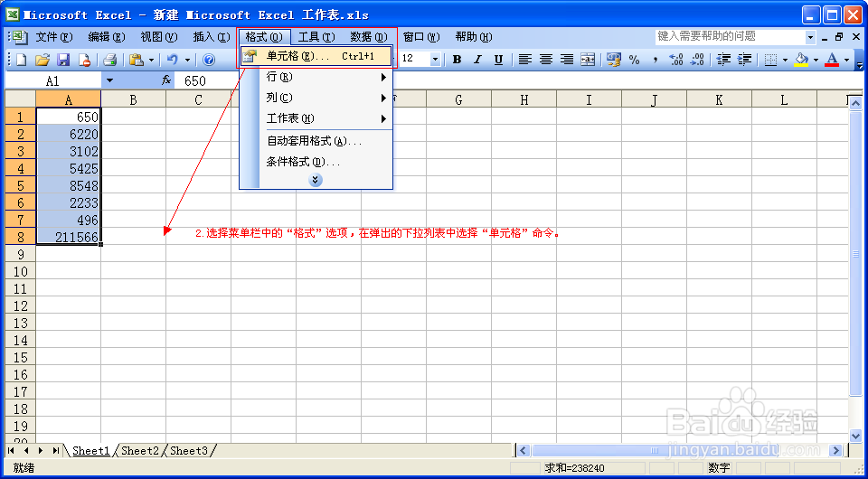Print with the printer icon
The height and width of the screenshot is (479, 868).
click(109, 59)
